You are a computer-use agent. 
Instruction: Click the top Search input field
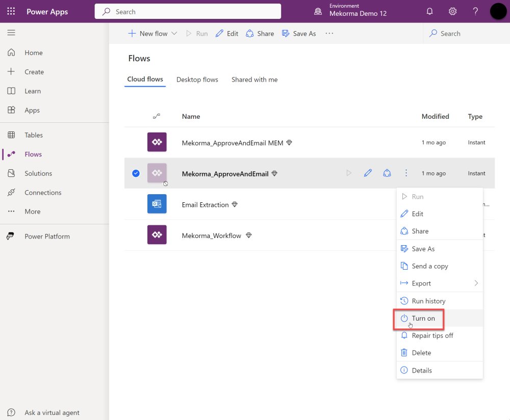pos(188,11)
